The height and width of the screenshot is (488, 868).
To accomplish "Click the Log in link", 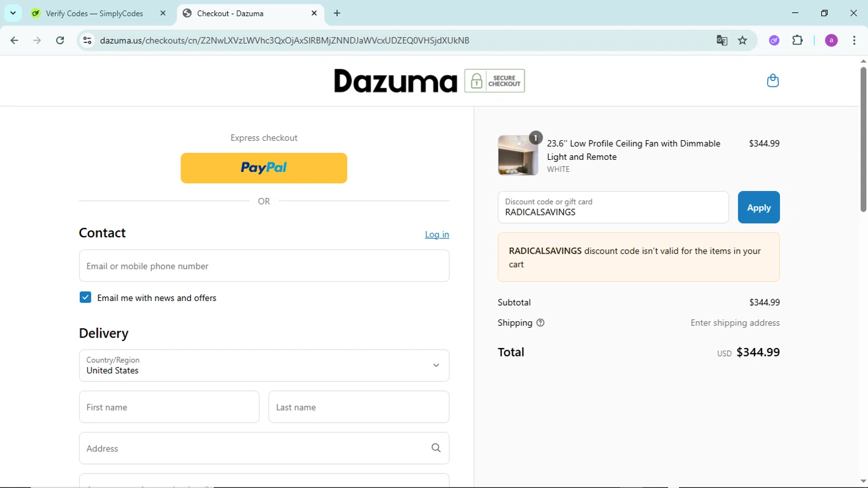I will [437, 234].
